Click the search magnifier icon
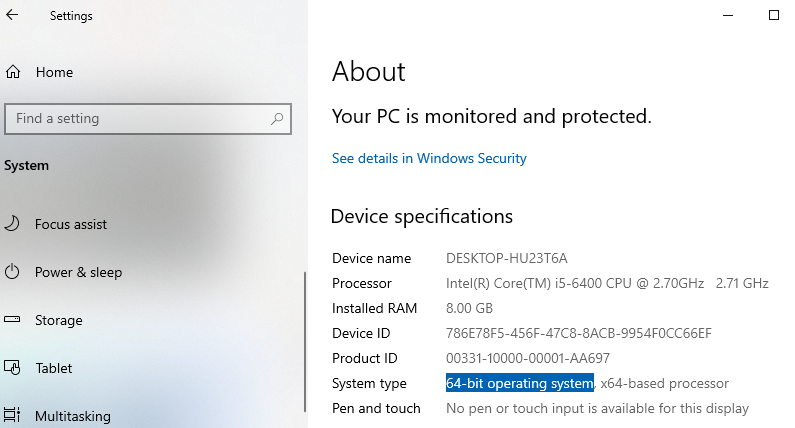This screenshot has width=795, height=428. [277, 119]
